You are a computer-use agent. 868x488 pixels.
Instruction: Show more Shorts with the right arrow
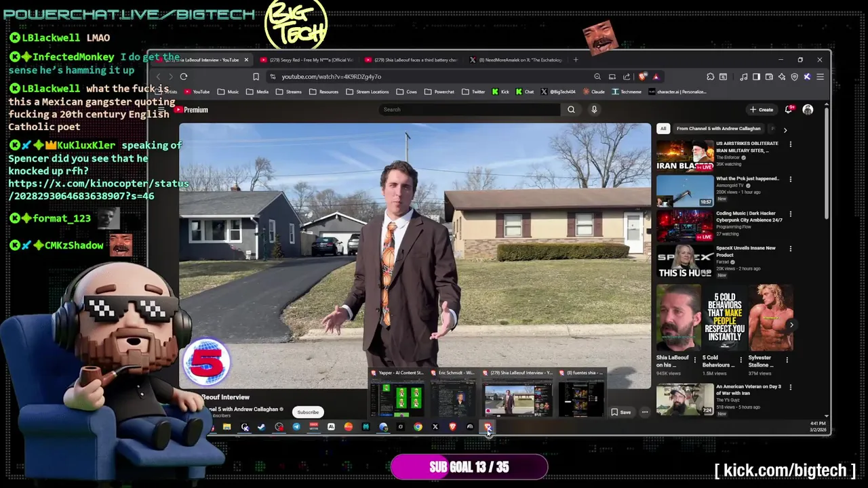coord(791,325)
